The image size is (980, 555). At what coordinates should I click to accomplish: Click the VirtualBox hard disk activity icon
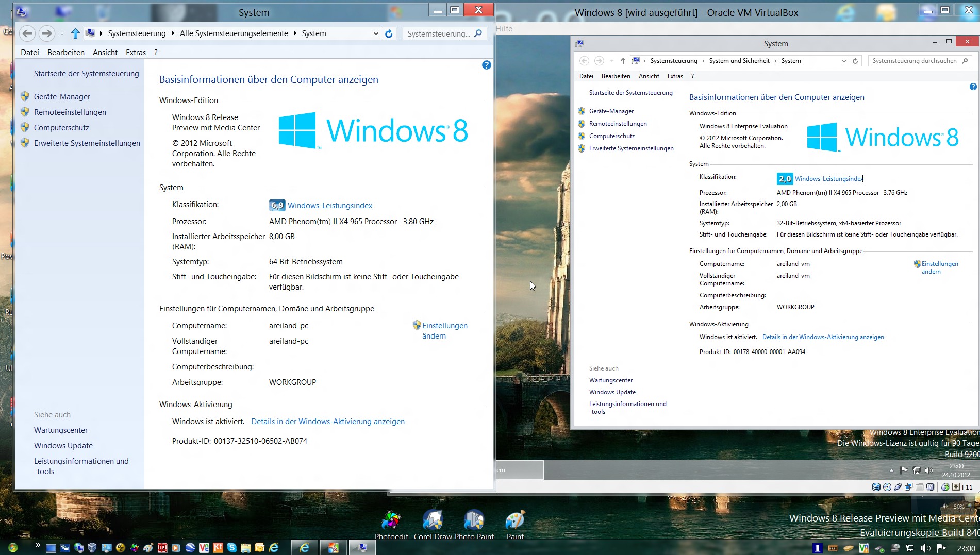pos(876,487)
